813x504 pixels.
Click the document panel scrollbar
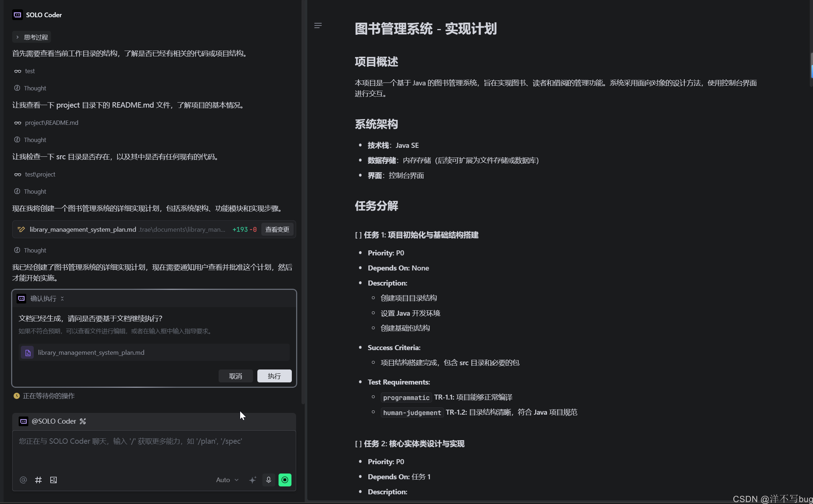[811, 70]
